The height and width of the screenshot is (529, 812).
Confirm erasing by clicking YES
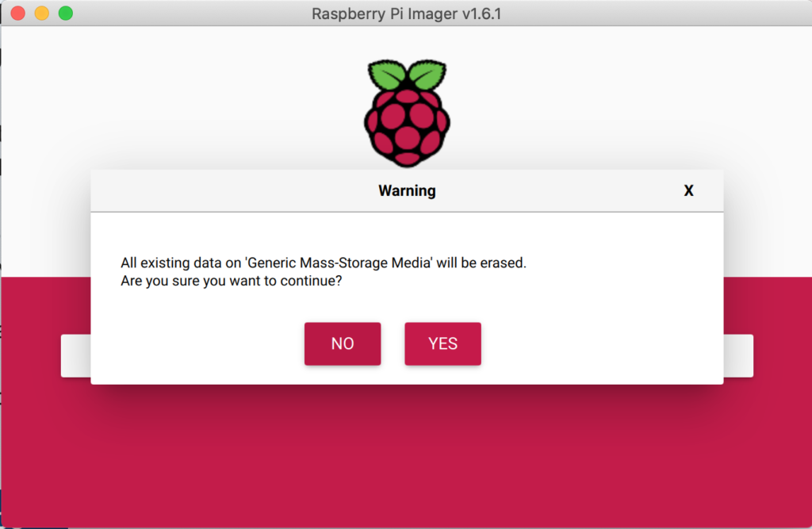tap(442, 343)
